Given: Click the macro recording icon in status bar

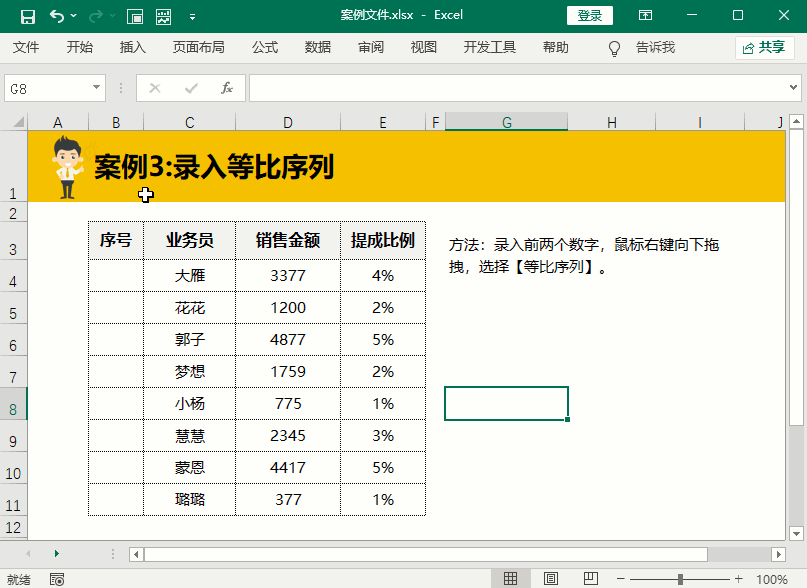Looking at the screenshot, I should tap(57, 579).
